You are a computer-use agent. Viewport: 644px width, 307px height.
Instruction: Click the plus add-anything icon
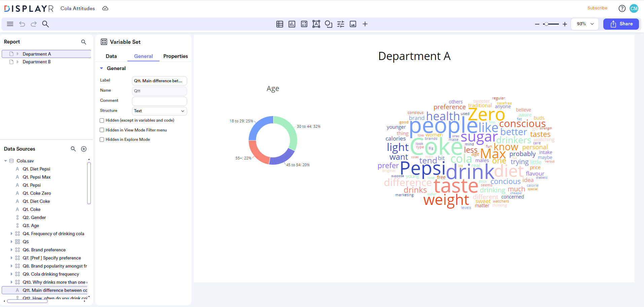(365, 24)
